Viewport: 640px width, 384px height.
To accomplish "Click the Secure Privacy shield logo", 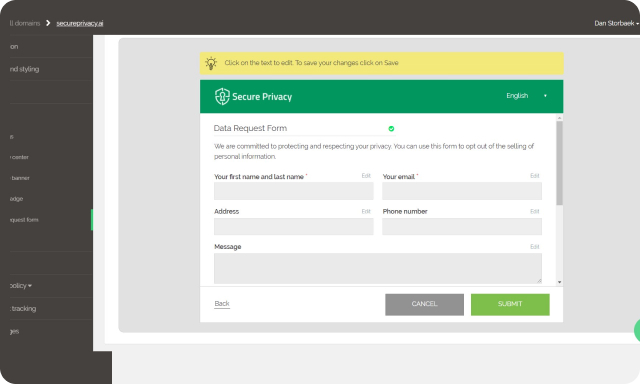I will [222, 97].
